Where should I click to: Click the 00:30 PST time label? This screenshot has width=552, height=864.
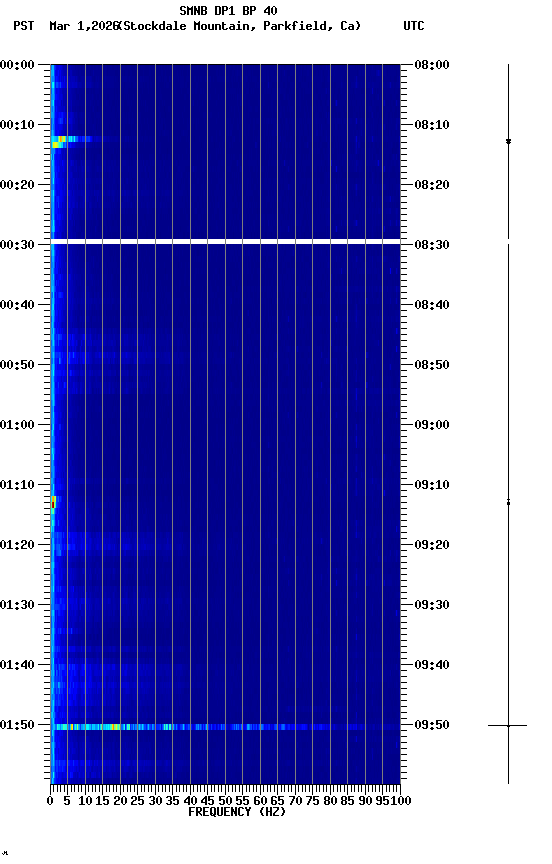17,245
